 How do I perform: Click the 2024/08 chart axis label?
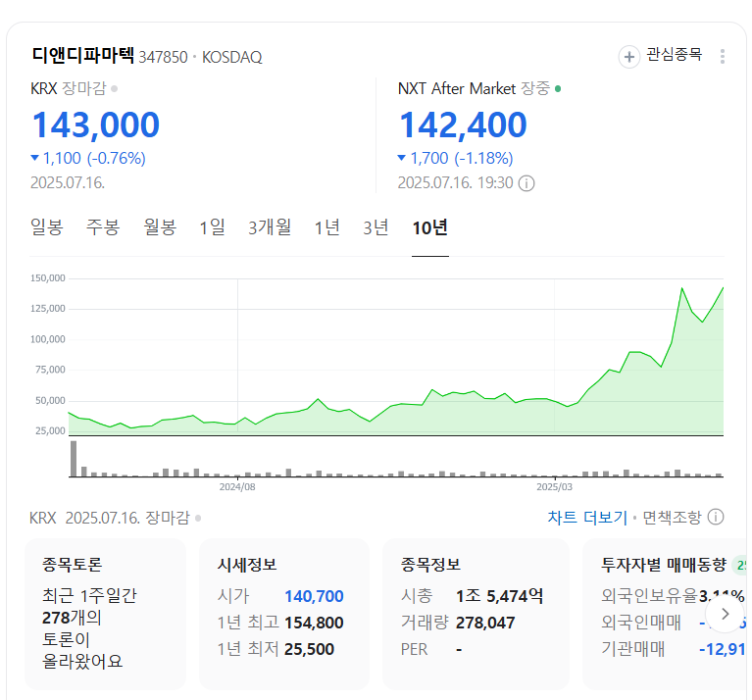(237, 487)
